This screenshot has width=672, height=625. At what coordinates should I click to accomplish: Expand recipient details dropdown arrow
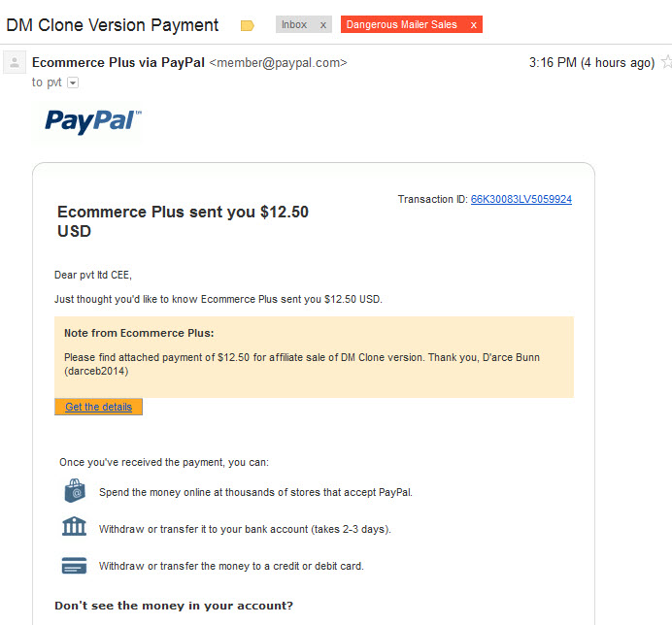tap(73, 82)
